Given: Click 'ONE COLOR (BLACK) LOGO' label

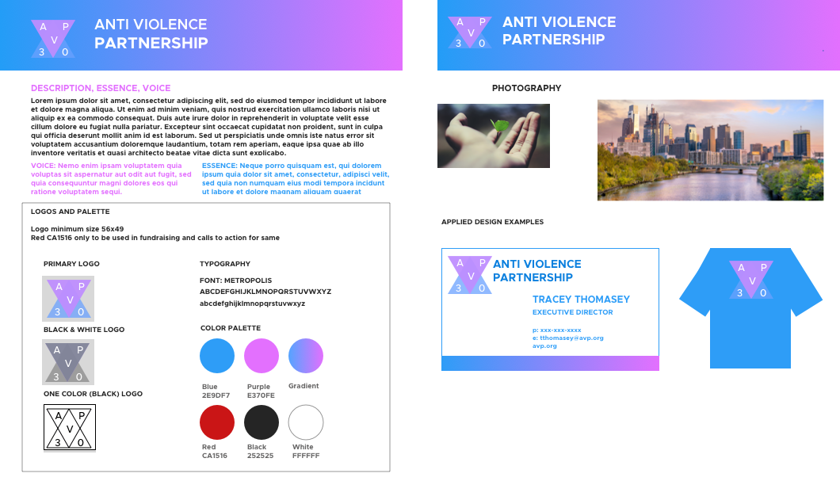Looking at the screenshot, I should 94,394.
